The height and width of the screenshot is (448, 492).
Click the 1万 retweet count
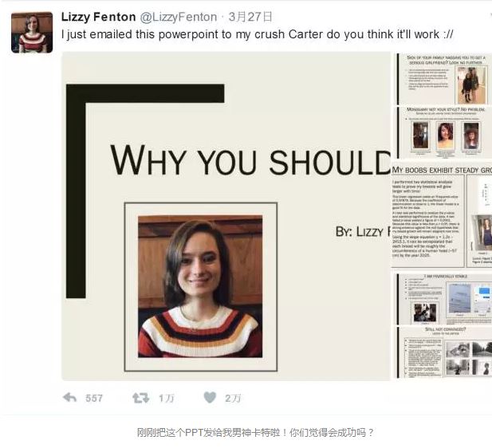click(x=166, y=398)
